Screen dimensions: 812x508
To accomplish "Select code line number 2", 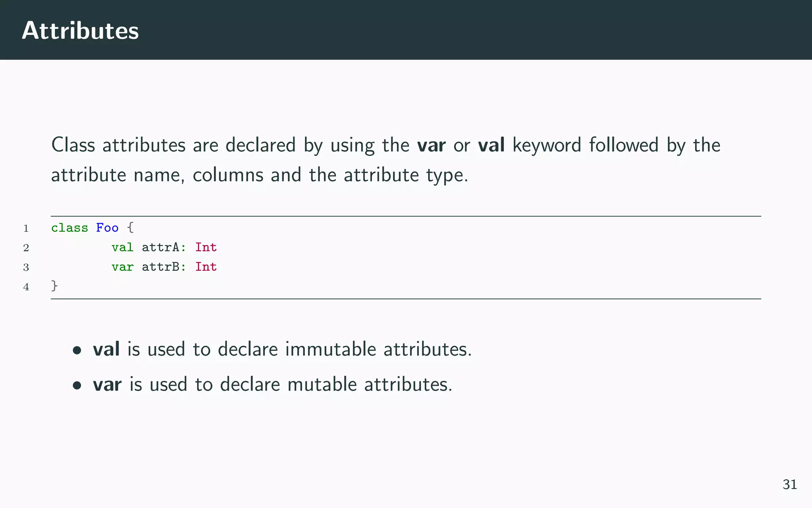I will point(26,248).
